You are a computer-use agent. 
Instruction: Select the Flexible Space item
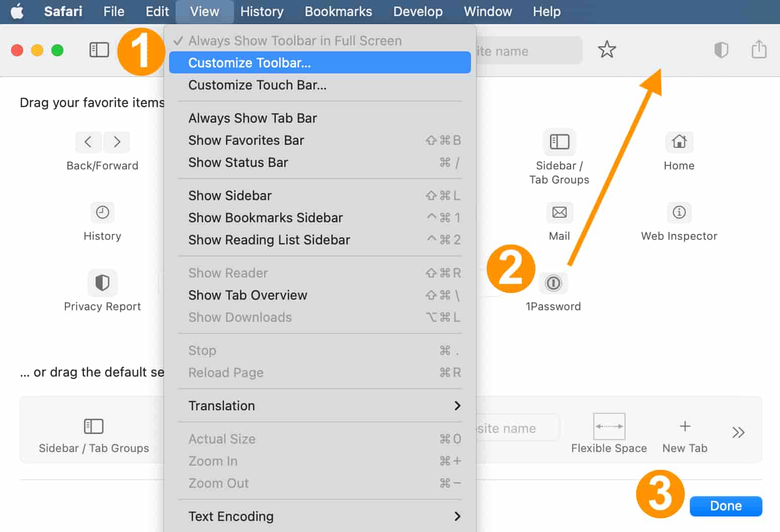[609, 427]
